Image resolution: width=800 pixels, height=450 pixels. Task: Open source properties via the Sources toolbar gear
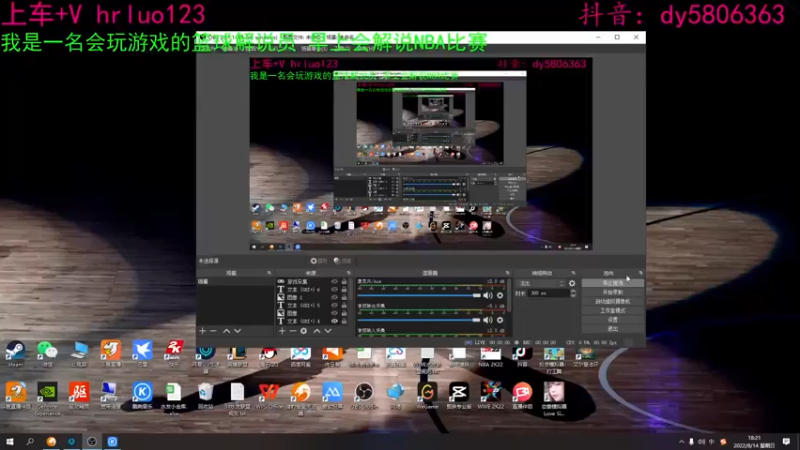(x=304, y=331)
